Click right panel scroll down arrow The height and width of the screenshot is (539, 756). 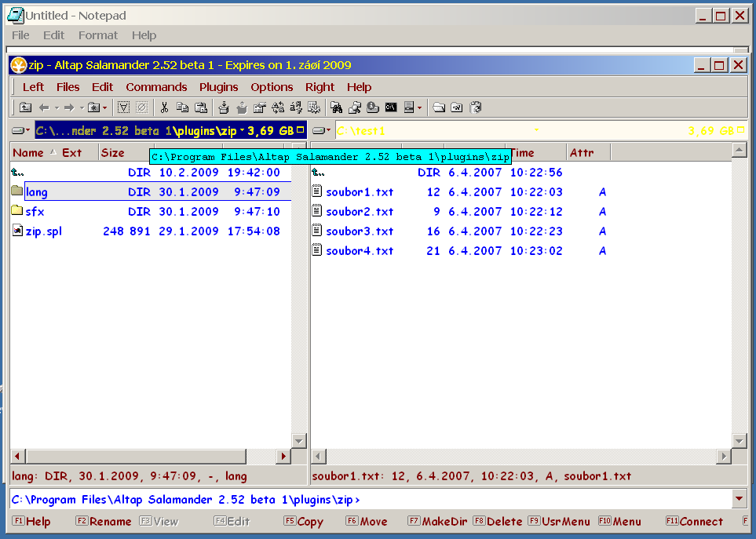pyautogui.click(x=740, y=440)
